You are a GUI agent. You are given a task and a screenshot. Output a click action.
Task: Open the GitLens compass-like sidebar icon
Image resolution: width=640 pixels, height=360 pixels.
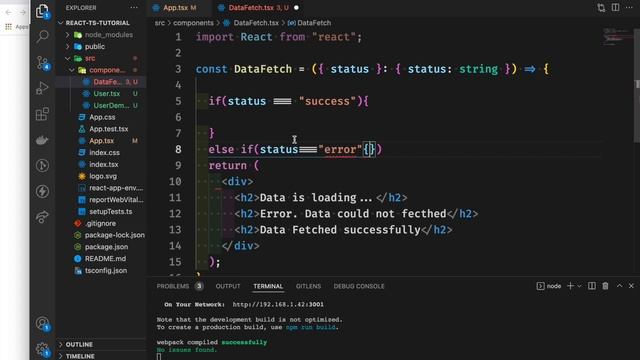pos(42,165)
